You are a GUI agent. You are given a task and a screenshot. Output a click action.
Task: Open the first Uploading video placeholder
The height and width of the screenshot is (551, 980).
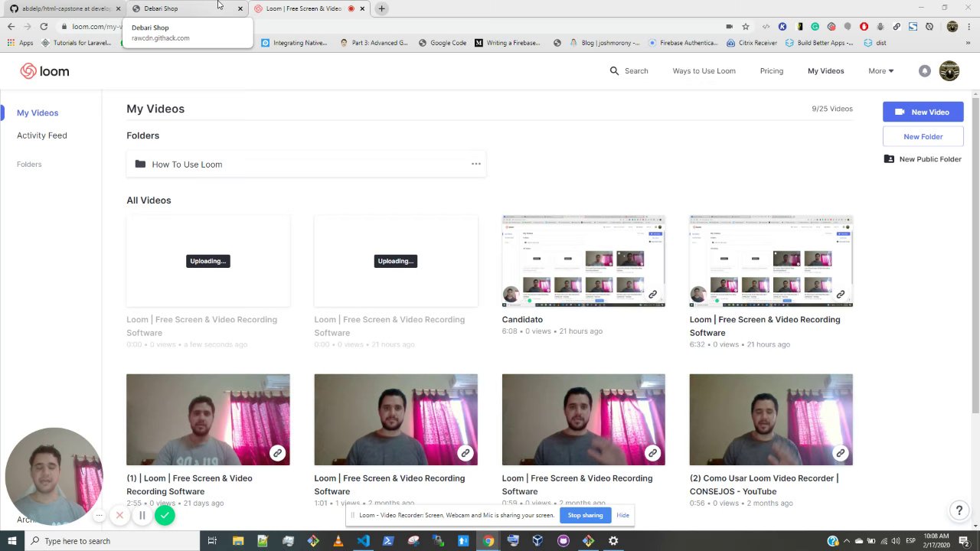(208, 261)
